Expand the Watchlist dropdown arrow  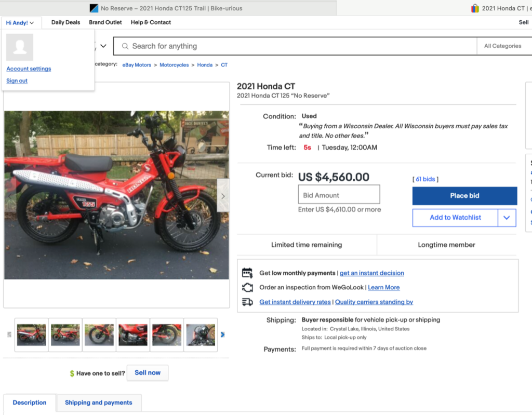(x=507, y=218)
